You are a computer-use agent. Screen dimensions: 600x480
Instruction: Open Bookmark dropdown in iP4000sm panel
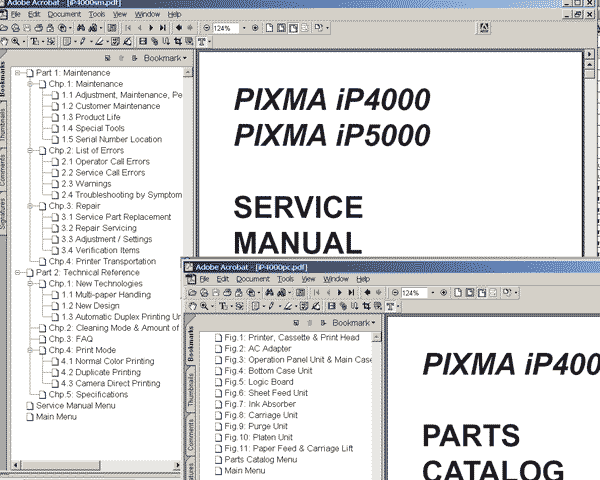click(x=165, y=58)
